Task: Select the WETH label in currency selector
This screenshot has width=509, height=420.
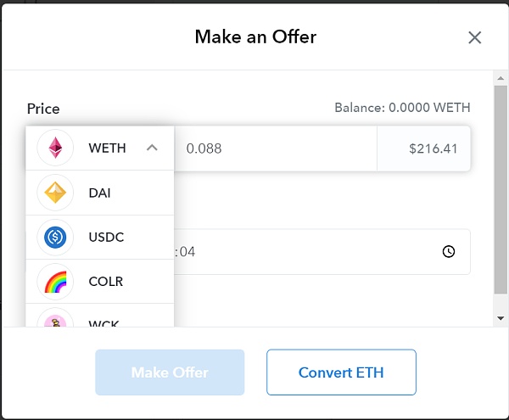Action: click(x=107, y=148)
